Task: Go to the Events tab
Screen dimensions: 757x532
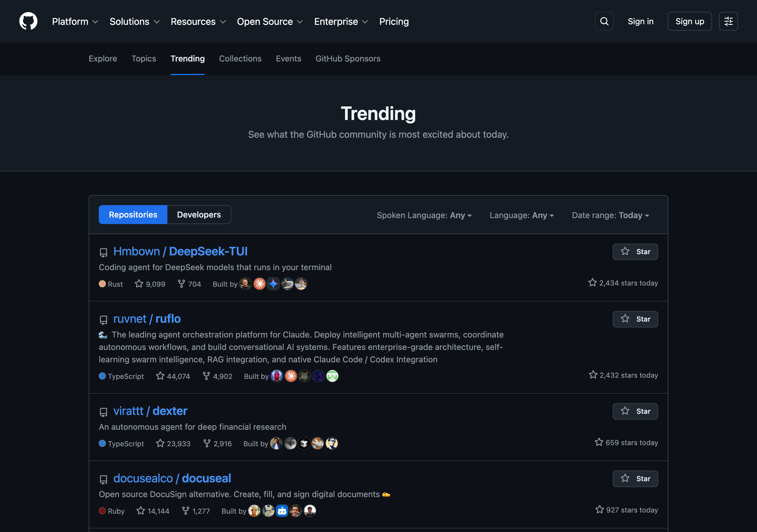Action: (x=289, y=59)
